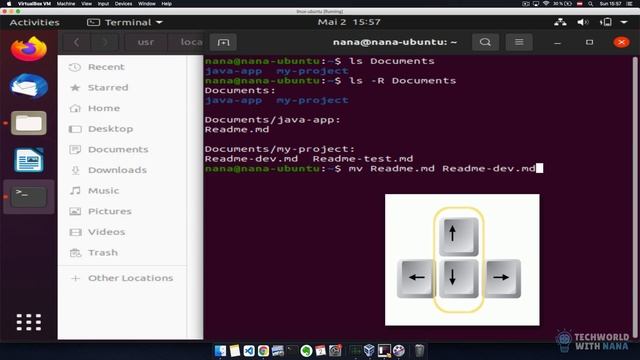Open the Machine menu
The image size is (640, 360).
[66, 4]
